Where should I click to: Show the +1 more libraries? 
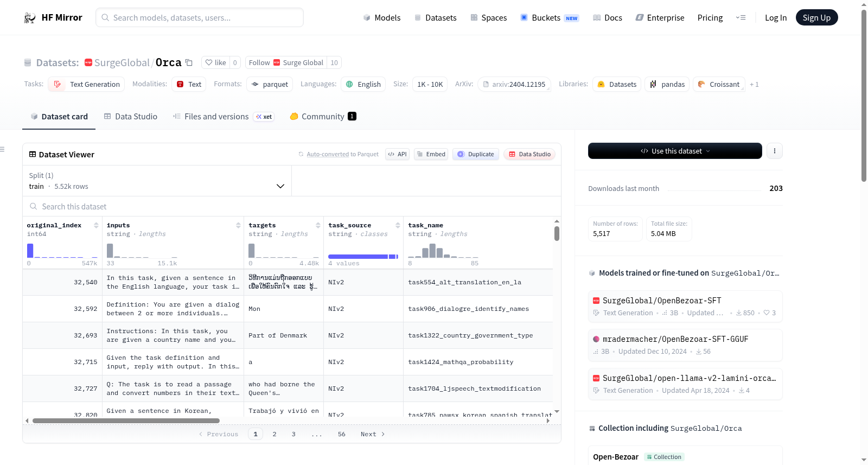click(x=754, y=84)
